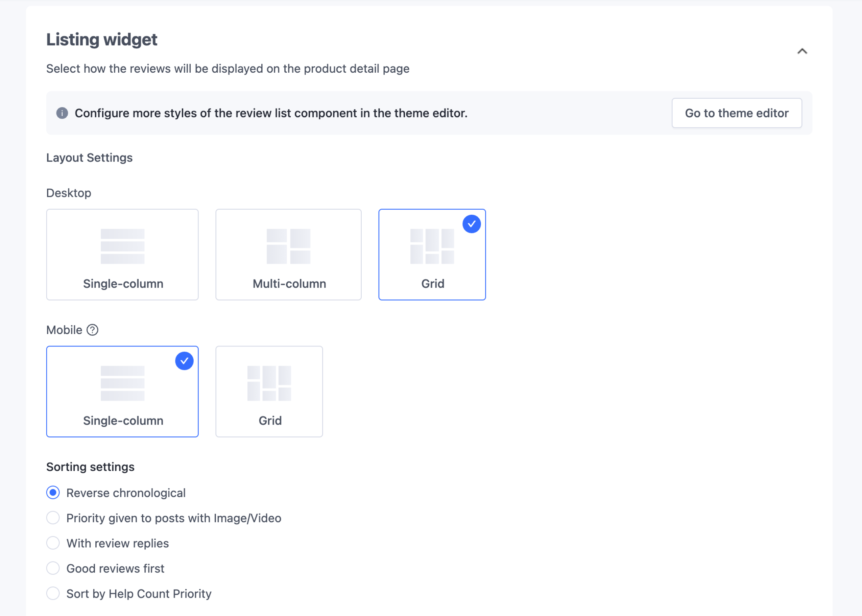Screen dimensions: 862x616
Task: Click the info icon in the banner
Action: (62, 113)
